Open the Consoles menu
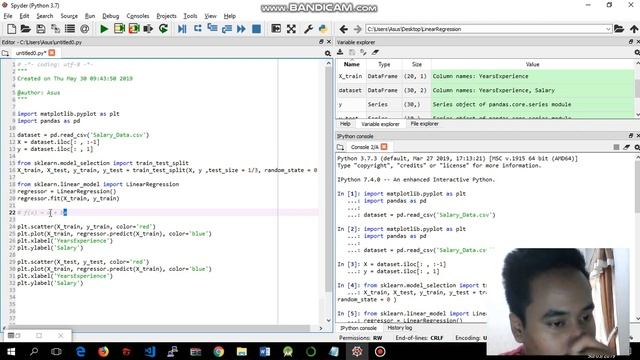This screenshot has width=640, height=360. pos(138,16)
